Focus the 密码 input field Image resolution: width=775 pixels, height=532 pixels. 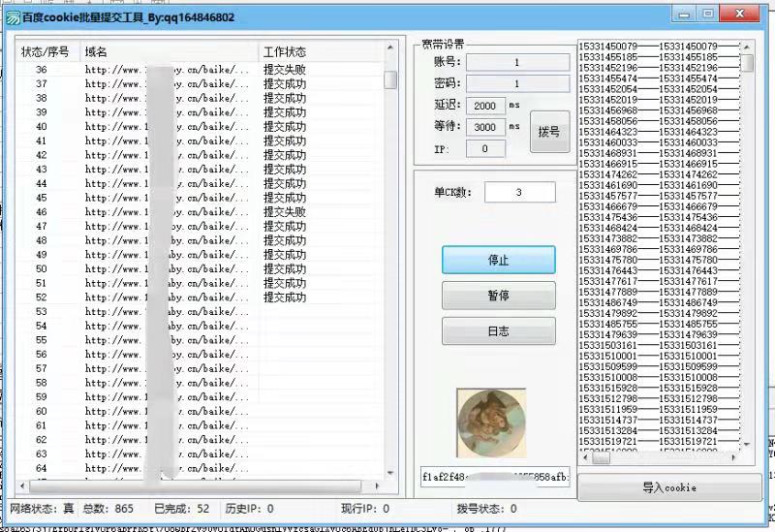pos(517,83)
